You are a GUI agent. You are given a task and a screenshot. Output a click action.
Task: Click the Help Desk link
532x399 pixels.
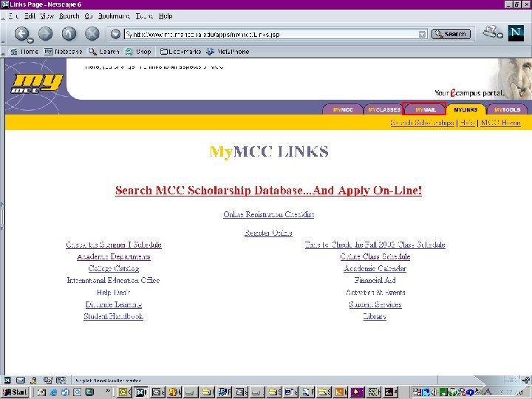(113, 292)
